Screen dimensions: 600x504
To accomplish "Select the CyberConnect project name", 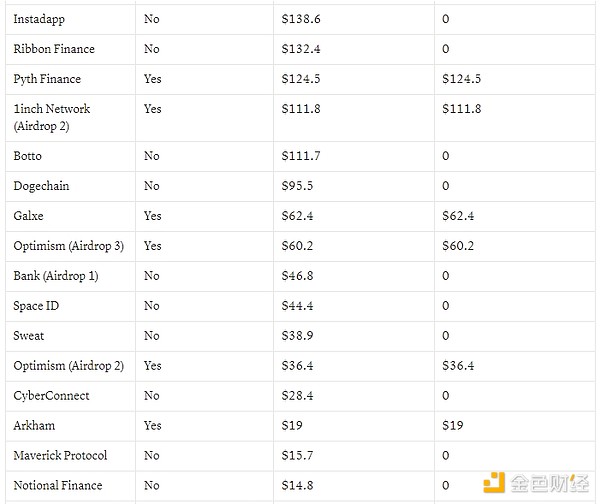I will tap(51, 396).
